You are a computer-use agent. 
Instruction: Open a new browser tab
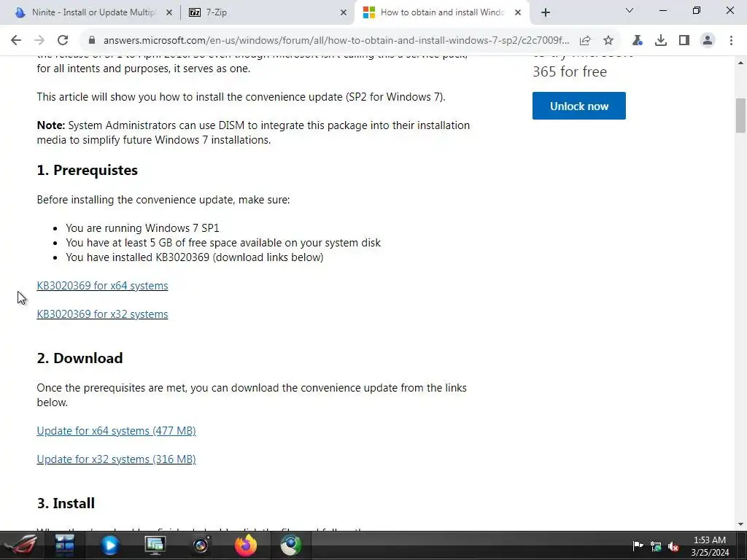546,12
